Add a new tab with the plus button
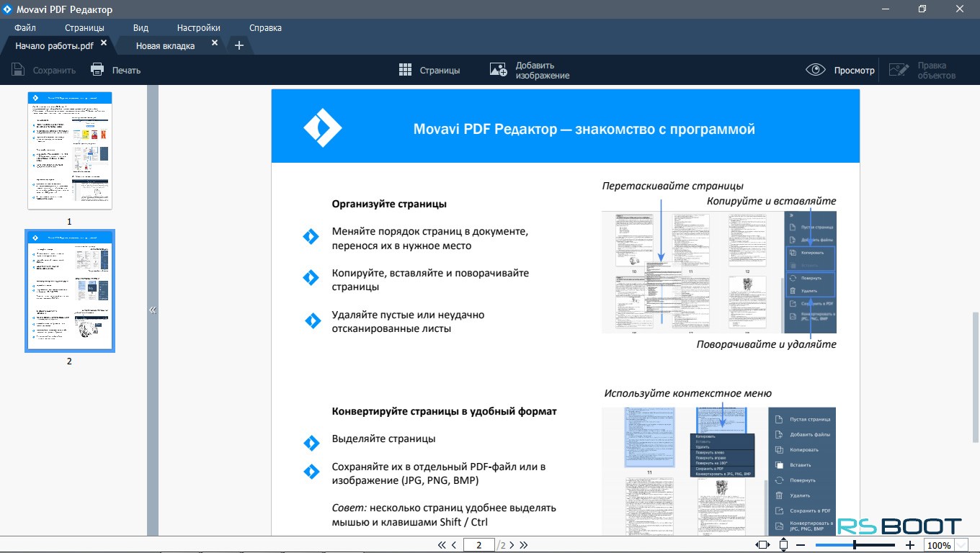 (x=239, y=45)
